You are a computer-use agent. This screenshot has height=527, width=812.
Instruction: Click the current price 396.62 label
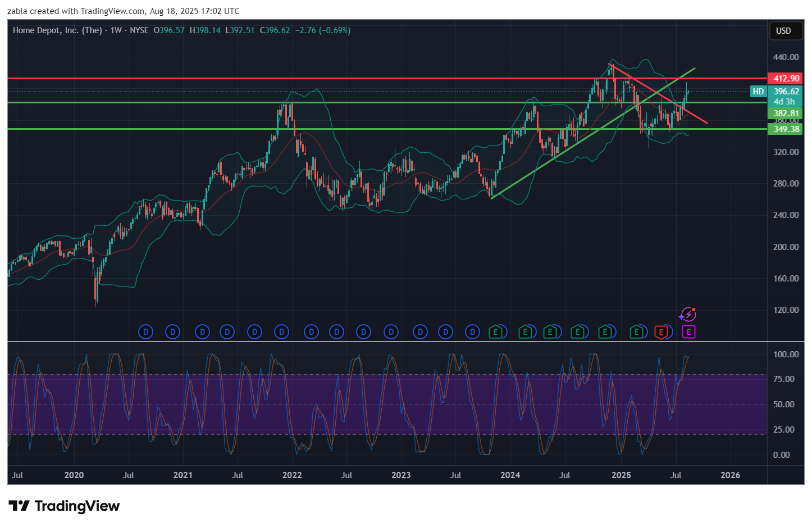coord(786,92)
